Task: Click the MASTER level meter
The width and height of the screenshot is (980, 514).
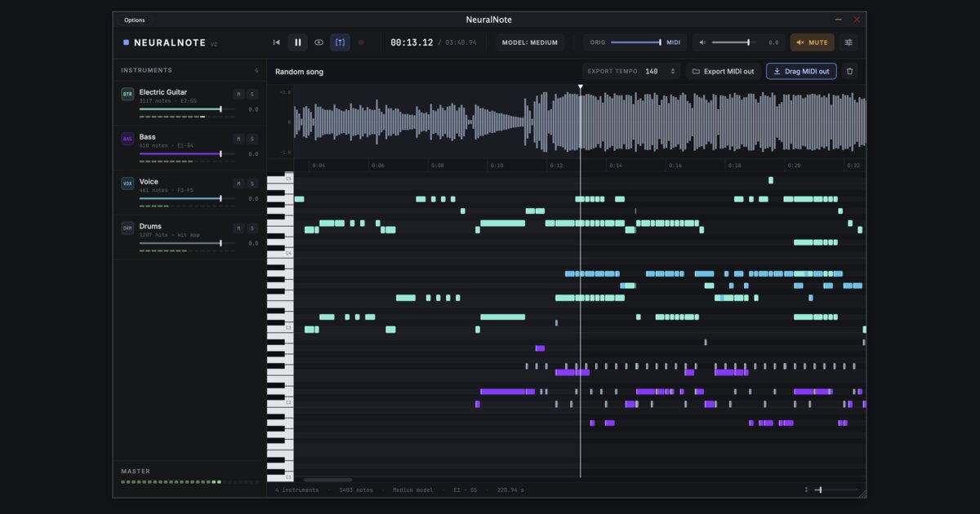Action: click(x=189, y=482)
